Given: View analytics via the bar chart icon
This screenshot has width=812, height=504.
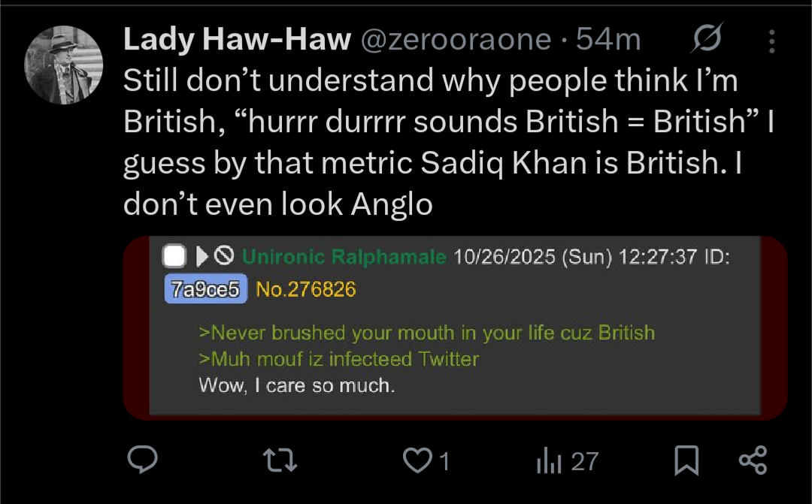Looking at the screenshot, I should click(x=550, y=461).
